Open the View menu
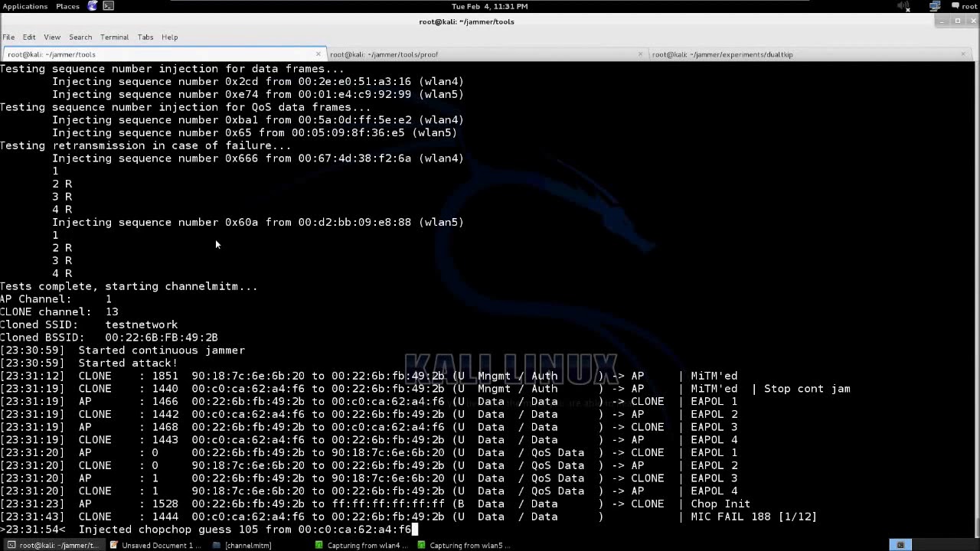The height and width of the screenshot is (551, 980). (52, 37)
